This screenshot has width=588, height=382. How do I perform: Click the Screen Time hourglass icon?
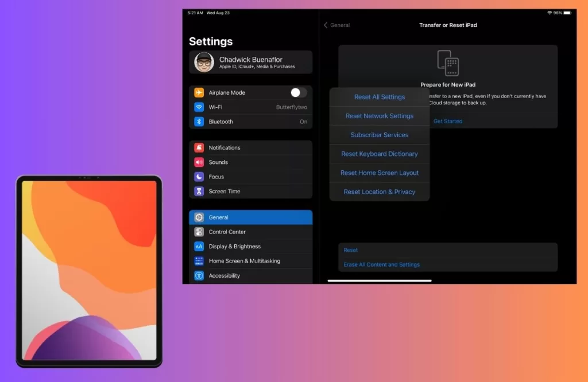[199, 192]
